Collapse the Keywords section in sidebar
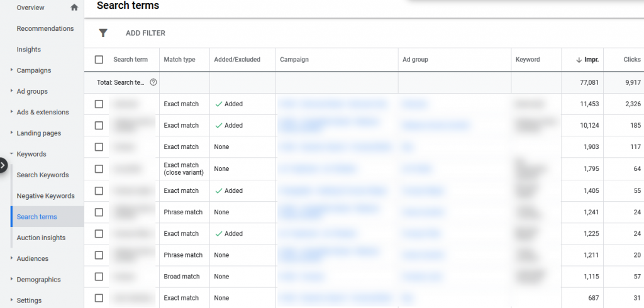The width and height of the screenshot is (644, 308). pos(11,154)
